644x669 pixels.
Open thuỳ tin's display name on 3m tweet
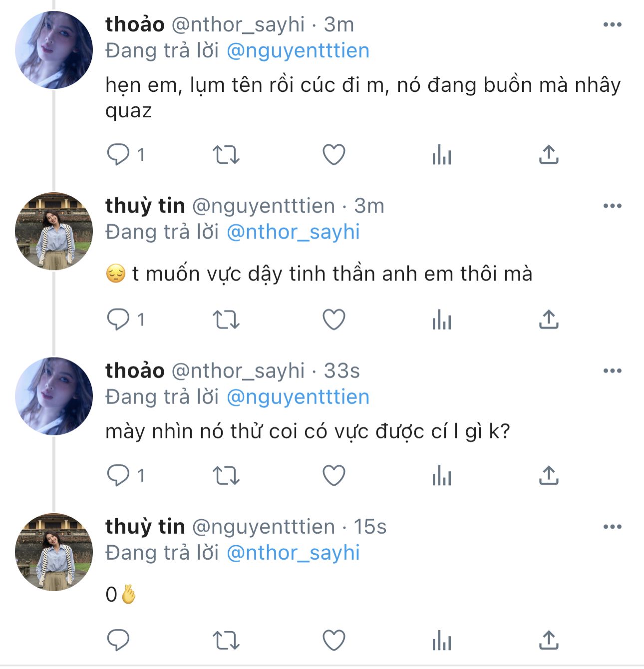pos(145,206)
